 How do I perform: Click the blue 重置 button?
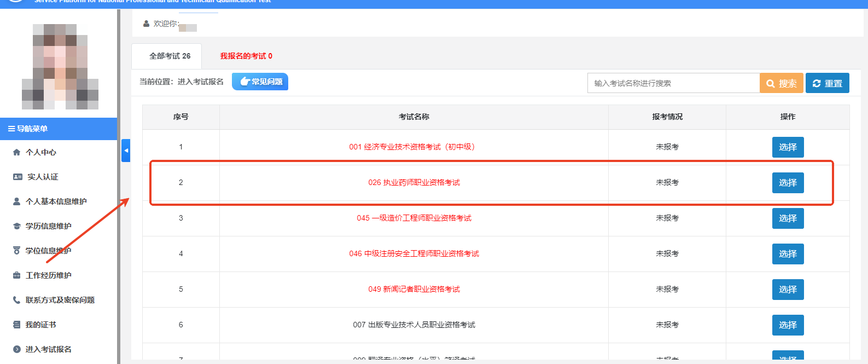click(828, 83)
